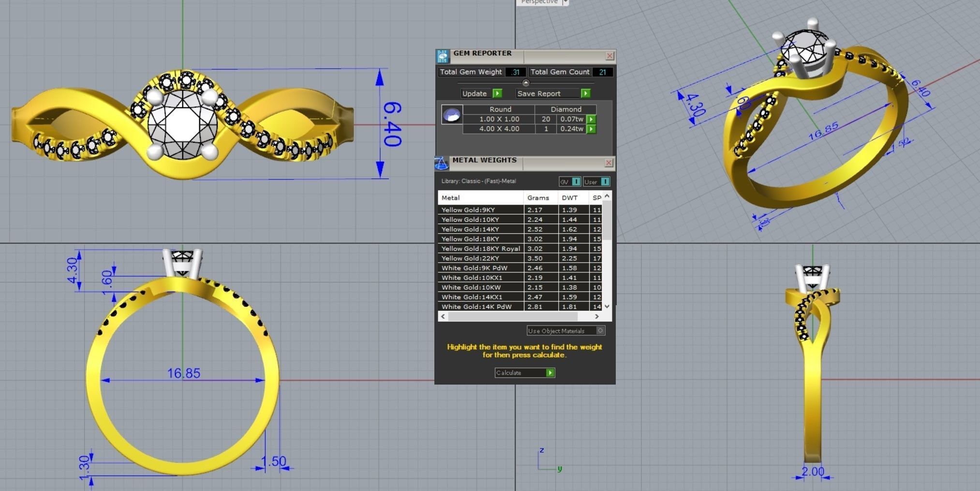Viewport: 980px width, 491px height.
Task: Click the Metal Weights scale icon
Action: coord(442,164)
